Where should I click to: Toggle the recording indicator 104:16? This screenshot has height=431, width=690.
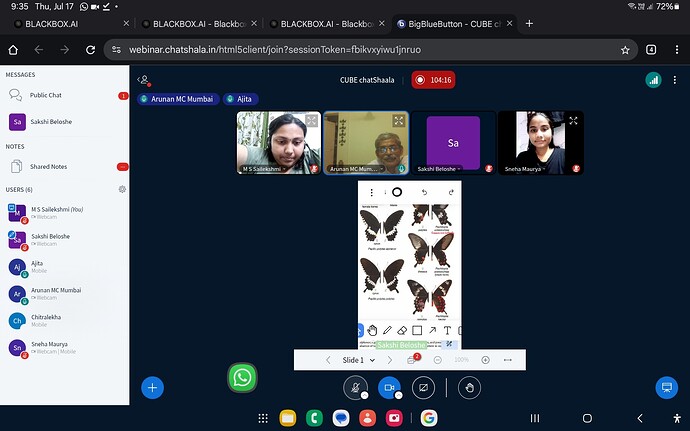[x=433, y=80]
